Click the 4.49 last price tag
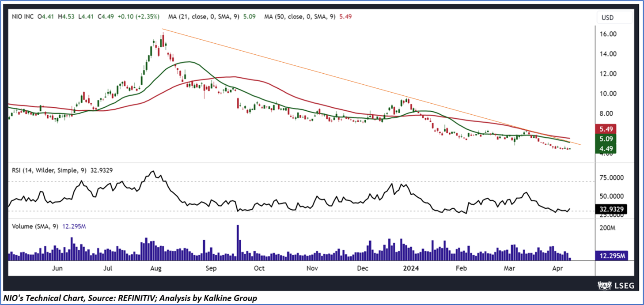The image size is (644, 305). click(x=606, y=149)
